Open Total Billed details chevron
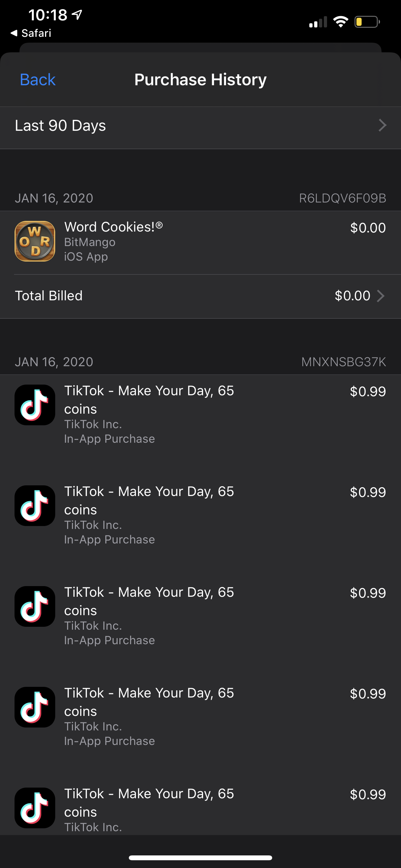401x868 pixels. click(380, 296)
